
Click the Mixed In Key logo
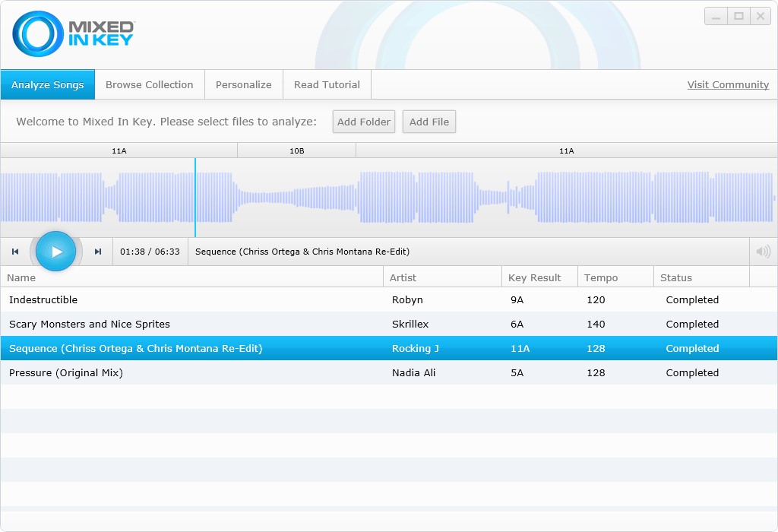coord(73,34)
